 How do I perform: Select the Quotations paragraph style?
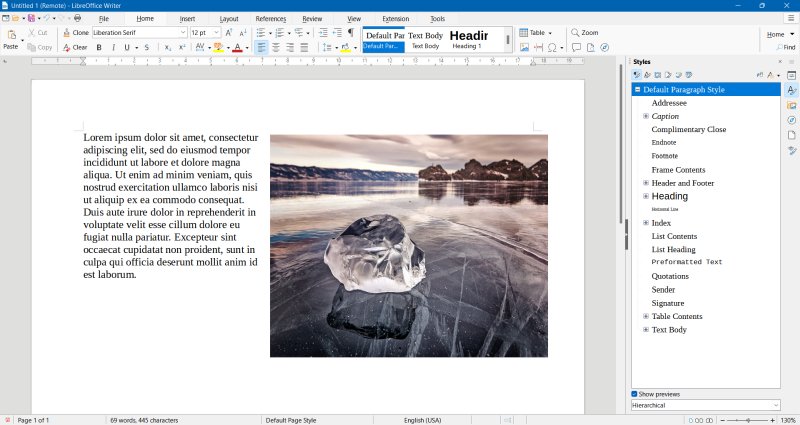click(670, 276)
